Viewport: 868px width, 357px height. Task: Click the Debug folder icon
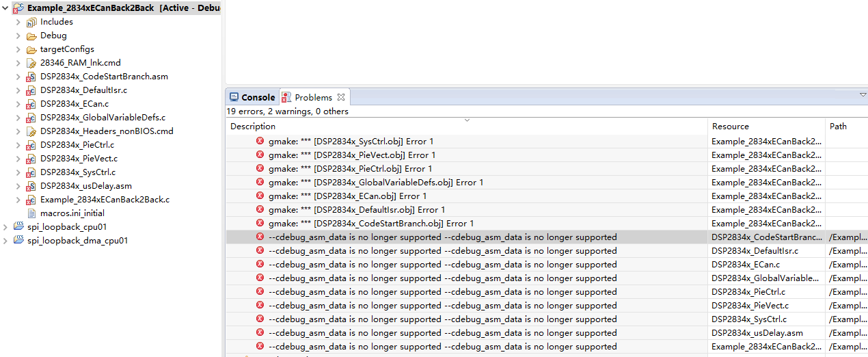pos(31,36)
